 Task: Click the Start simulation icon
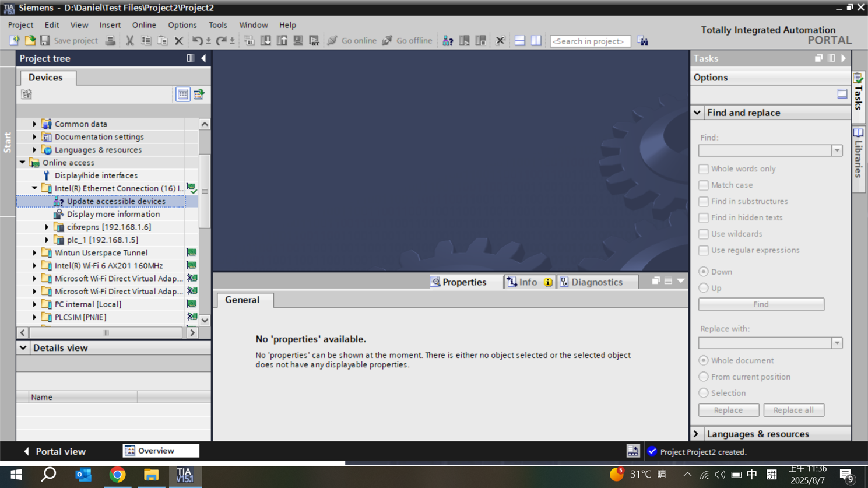tap(298, 41)
